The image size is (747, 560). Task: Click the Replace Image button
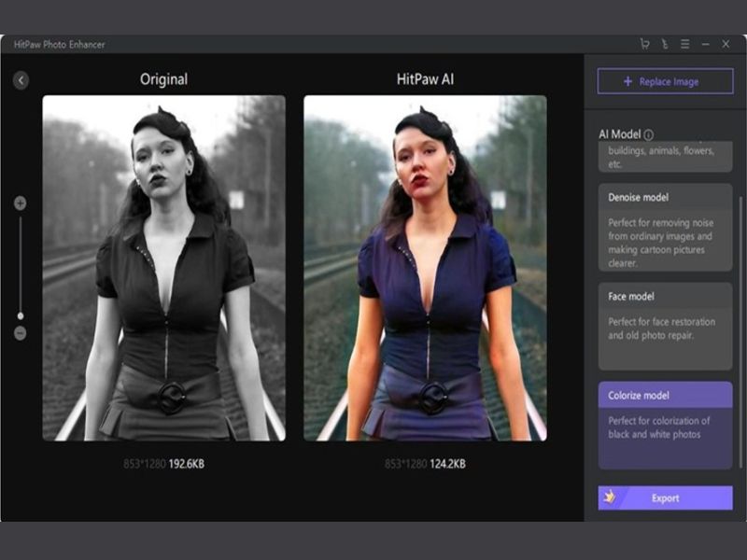point(664,81)
